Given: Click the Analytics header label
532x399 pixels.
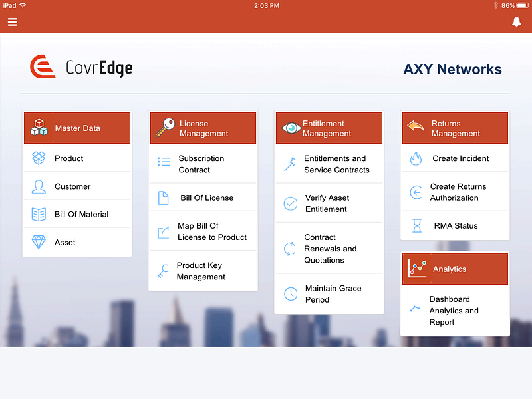Looking at the screenshot, I should point(450,269).
